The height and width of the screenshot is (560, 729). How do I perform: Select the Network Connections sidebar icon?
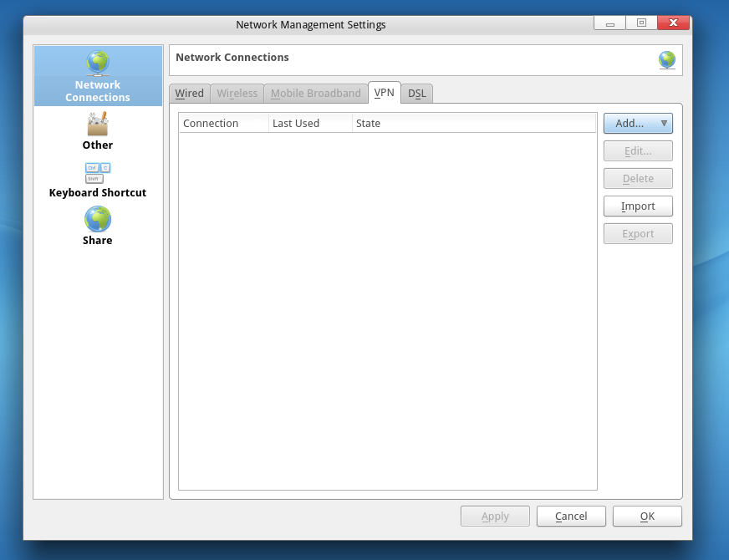coord(98,64)
